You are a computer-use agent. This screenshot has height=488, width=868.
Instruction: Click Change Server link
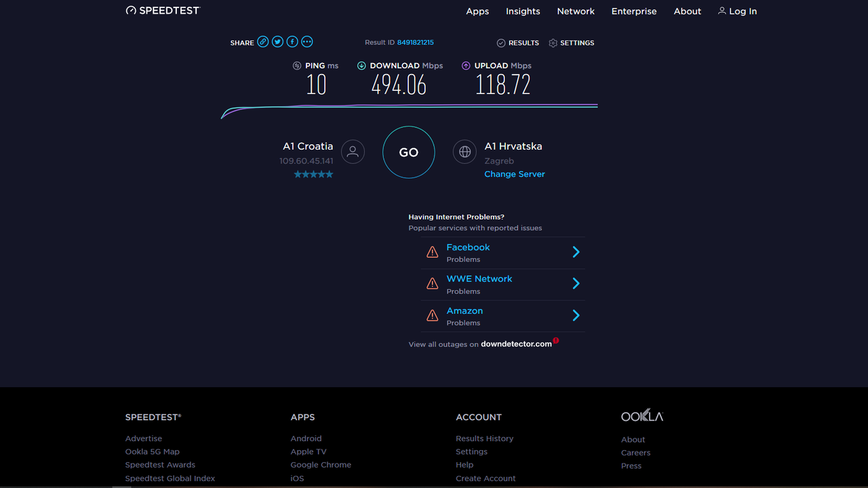(515, 174)
